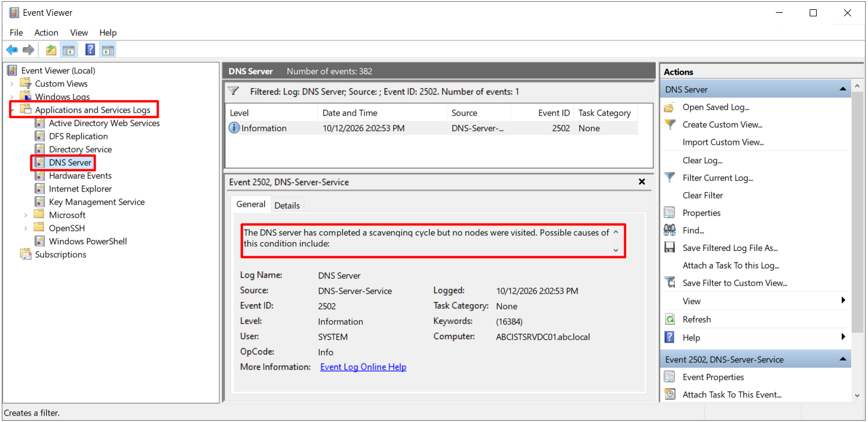Select the Subscriptions tree item

60,254
